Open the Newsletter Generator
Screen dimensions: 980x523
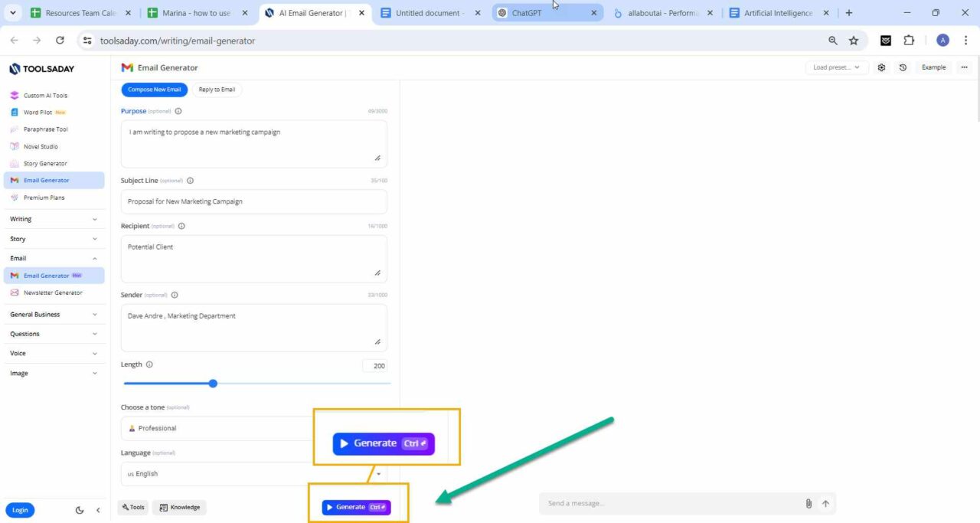coord(53,292)
